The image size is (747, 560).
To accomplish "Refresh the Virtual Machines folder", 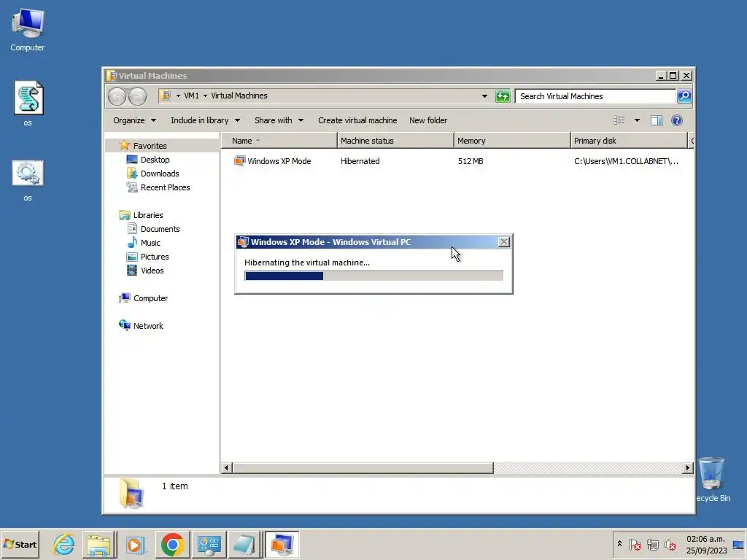I will click(503, 96).
